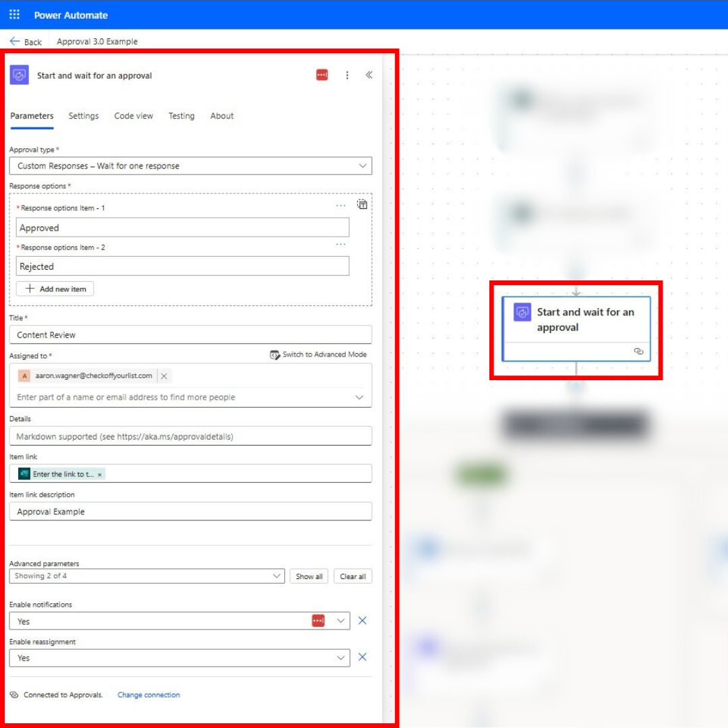The image size is (728, 728).
Task: Select the Start and wait for an approval canvas card
Action: pos(576,329)
